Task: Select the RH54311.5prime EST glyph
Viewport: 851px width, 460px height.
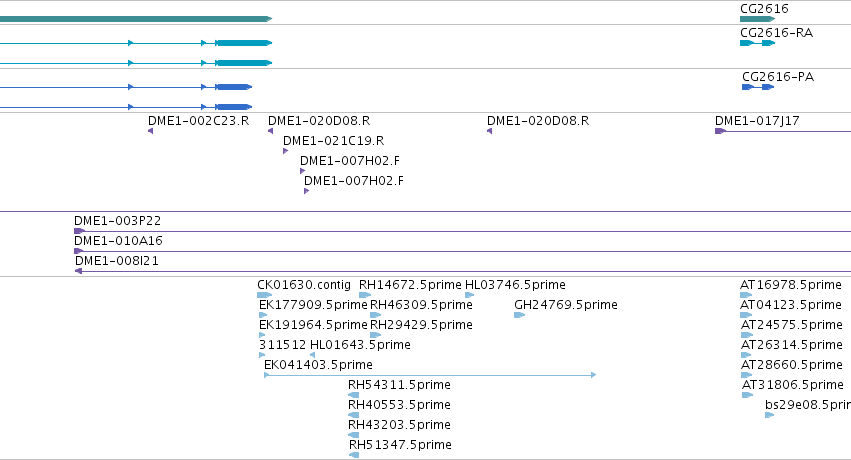Action: point(353,395)
